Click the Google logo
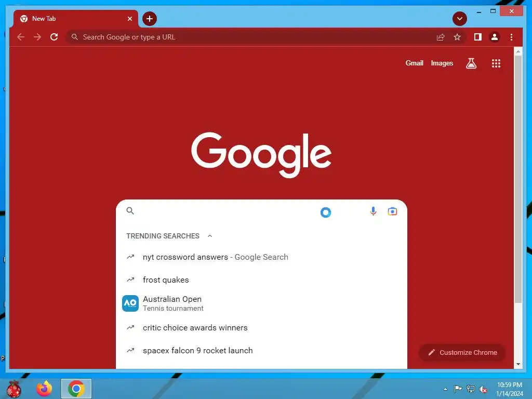Viewport: 532px width, 399px height. tap(261, 155)
